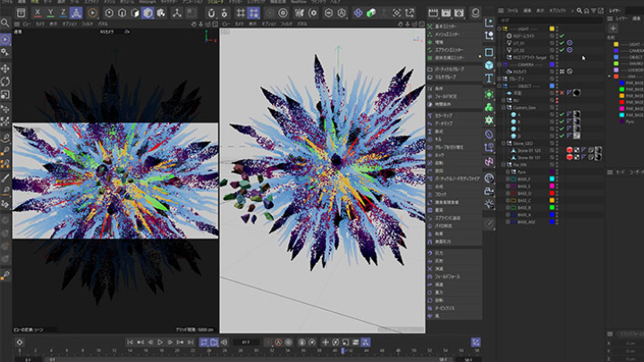644x362 pixels.
Task: Toggle the green checkmark for object B
Action: click(x=562, y=122)
